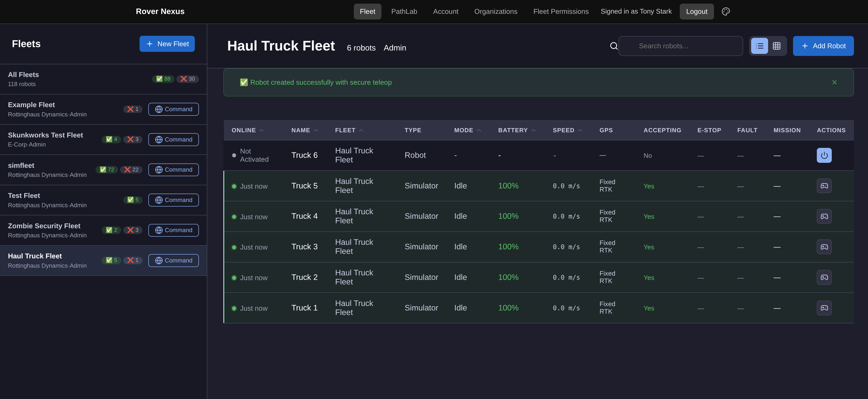Go to the Account page
The width and height of the screenshot is (868, 399).
(446, 12)
